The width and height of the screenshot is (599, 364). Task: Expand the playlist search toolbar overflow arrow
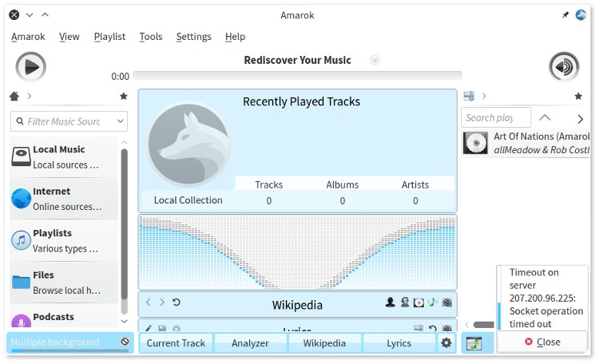(581, 119)
